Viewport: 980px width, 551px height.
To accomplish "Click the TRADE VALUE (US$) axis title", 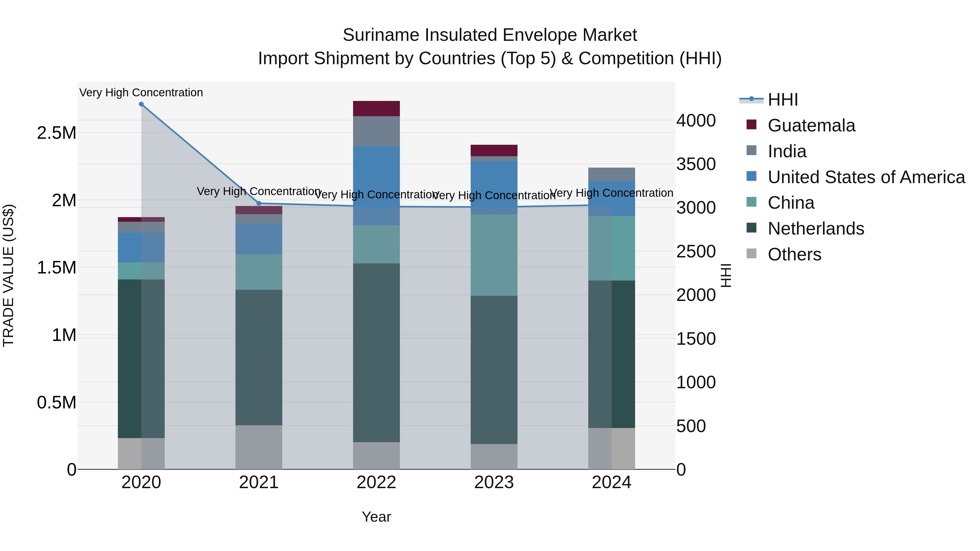I will pyautogui.click(x=8, y=275).
